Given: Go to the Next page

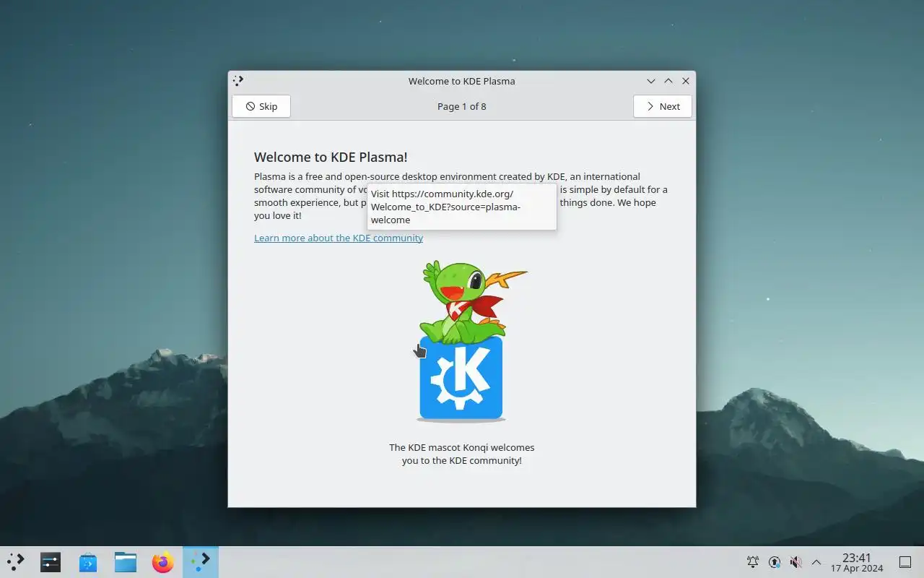Looking at the screenshot, I should tap(662, 106).
